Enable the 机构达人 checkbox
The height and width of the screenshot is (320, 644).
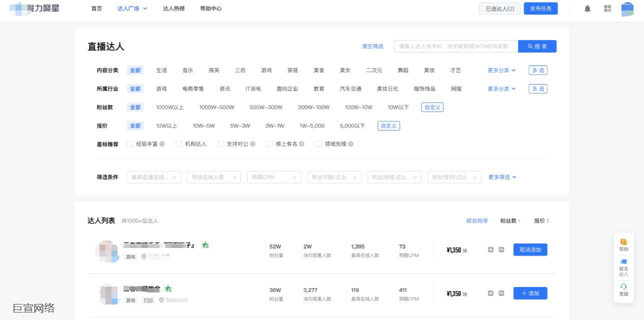coord(179,144)
